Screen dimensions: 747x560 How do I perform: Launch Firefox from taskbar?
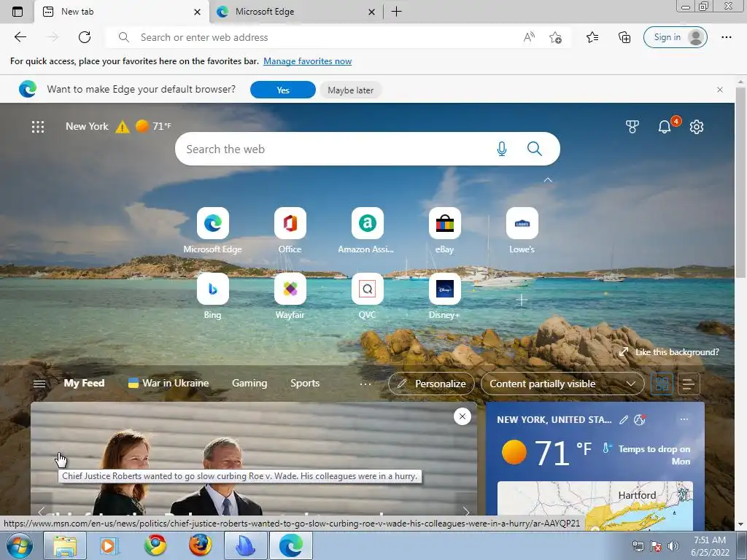click(x=200, y=545)
